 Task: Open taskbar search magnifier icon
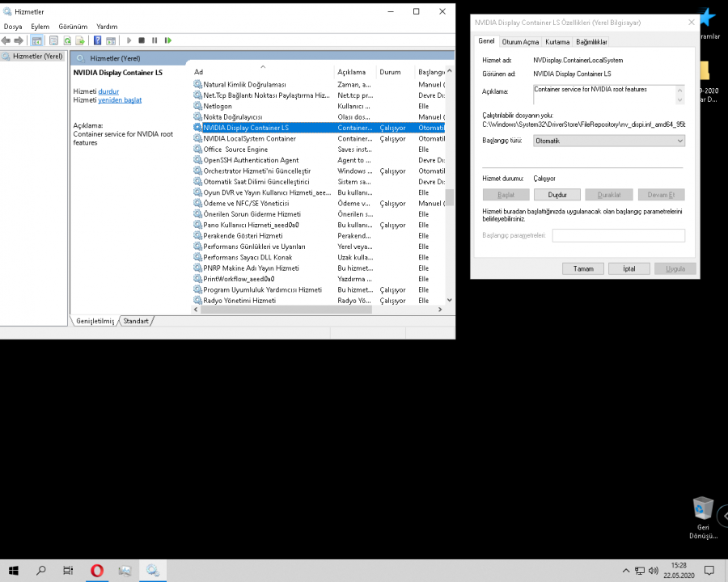pos(41,571)
